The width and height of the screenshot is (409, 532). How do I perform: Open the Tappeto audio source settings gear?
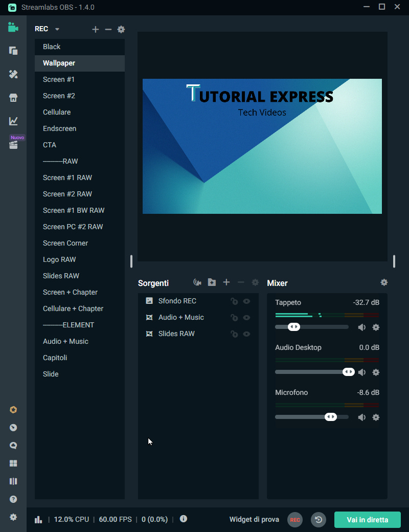point(376,327)
